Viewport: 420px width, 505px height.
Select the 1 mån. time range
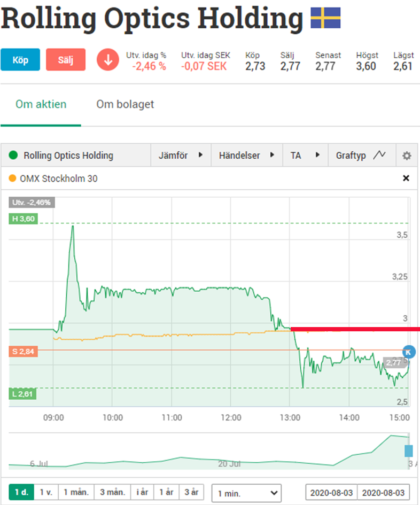[x=76, y=492]
